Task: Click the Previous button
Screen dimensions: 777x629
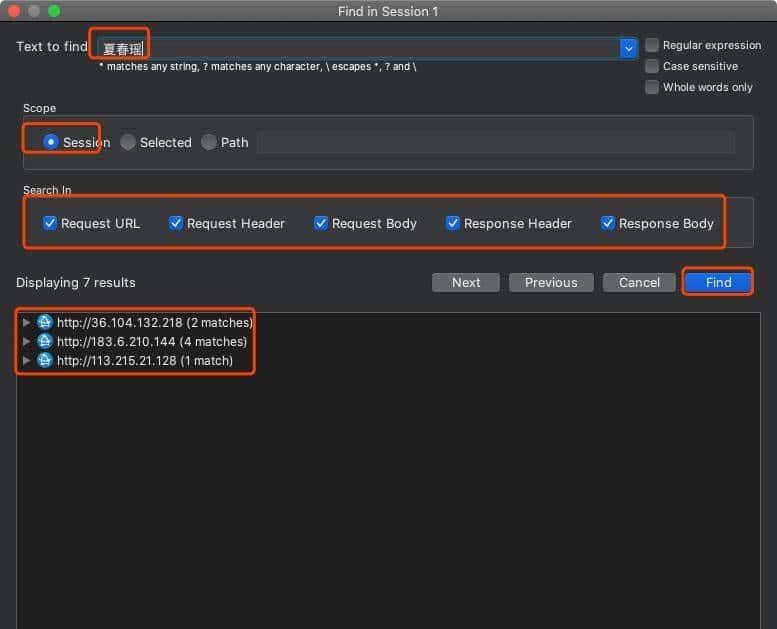Action: (x=551, y=282)
